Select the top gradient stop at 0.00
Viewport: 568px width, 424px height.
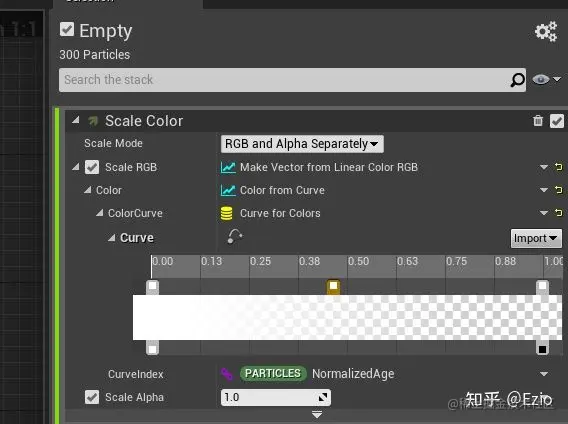tap(153, 286)
